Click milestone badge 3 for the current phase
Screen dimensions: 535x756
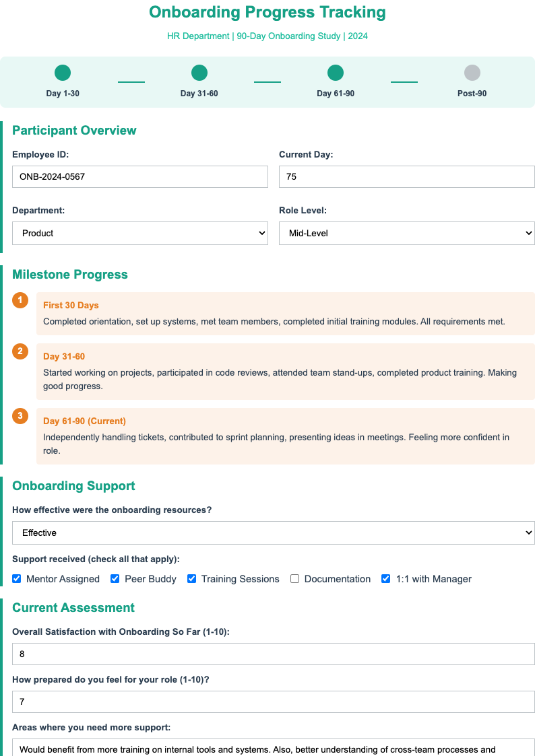20,416
